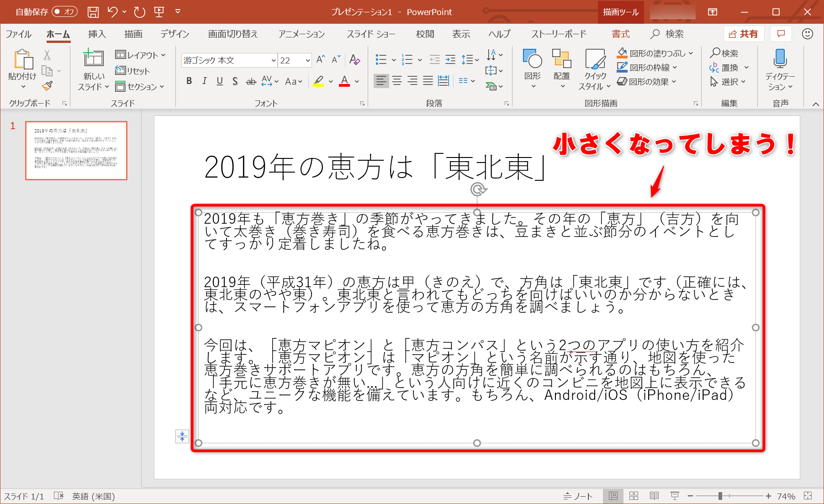Screen dimensions: 824x504
Task: Apply red font color
Action: [345, 81]
